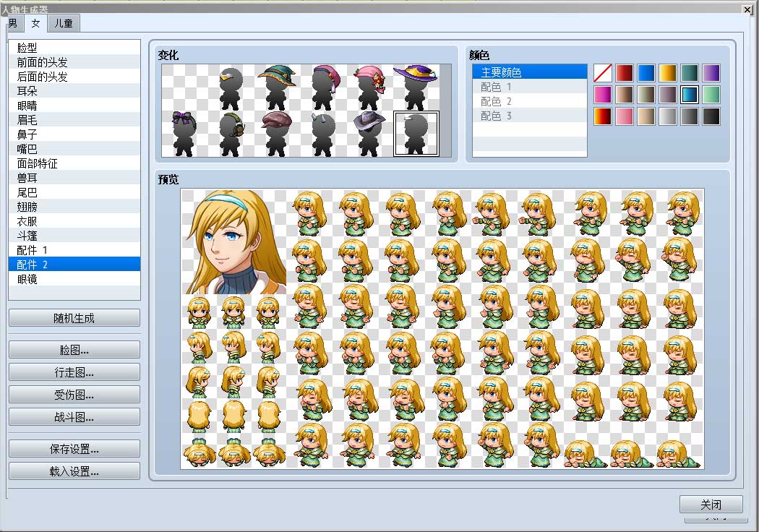Select 配色 3 in the color list
Screen dimensions: 759x532
coord(530,116)
